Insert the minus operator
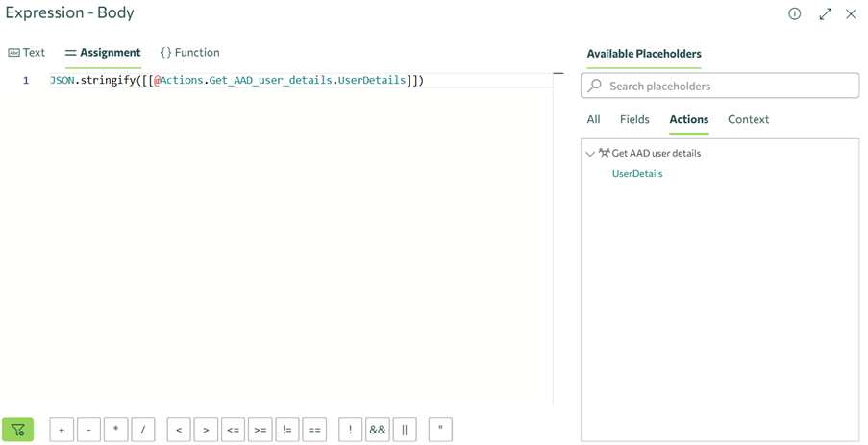This screenshot has height=445, width=868. (x=88, y=430)
